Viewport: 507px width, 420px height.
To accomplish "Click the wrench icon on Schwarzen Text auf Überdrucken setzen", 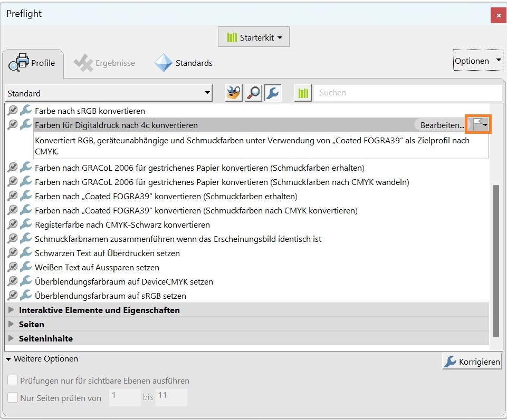I will click(x=26, y=252).
